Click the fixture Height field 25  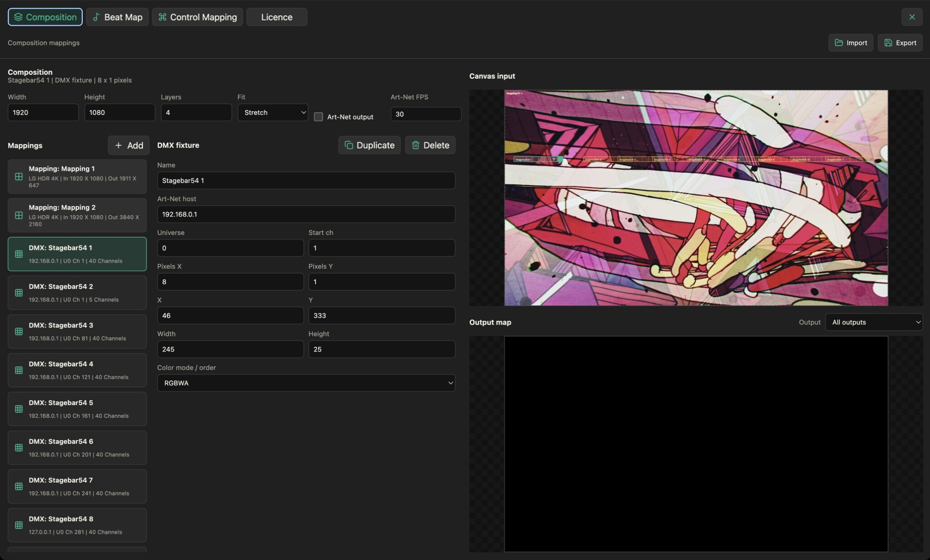(382, 349)
